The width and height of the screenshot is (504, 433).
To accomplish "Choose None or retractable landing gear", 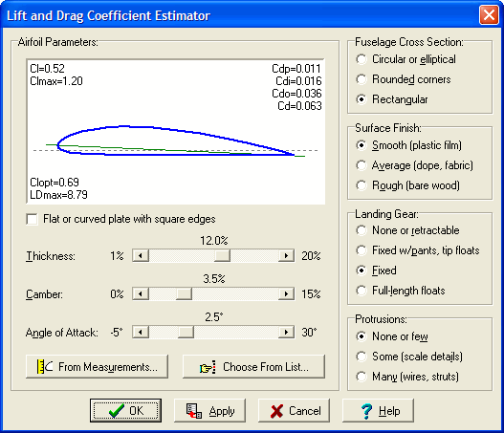I will pos(362,230).
